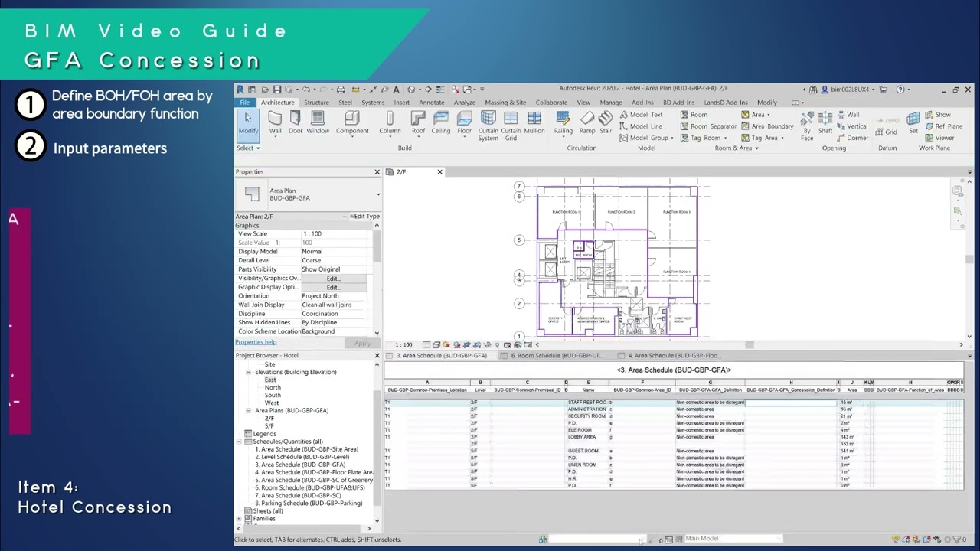Click the Mullion tool
The width and height of the screenshot is (980, 551).
[534, 122]
